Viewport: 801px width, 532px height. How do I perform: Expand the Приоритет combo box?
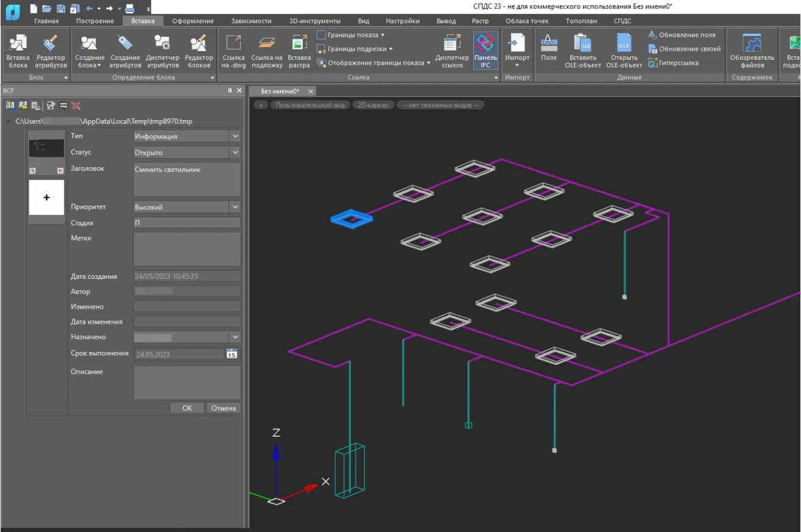point(235,207)
